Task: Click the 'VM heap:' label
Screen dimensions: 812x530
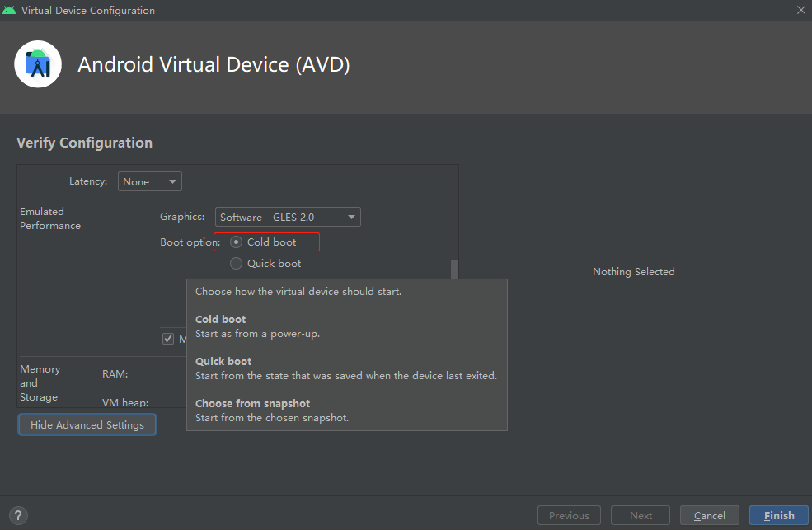Action: pyautogui.click(x=125, y=402)
